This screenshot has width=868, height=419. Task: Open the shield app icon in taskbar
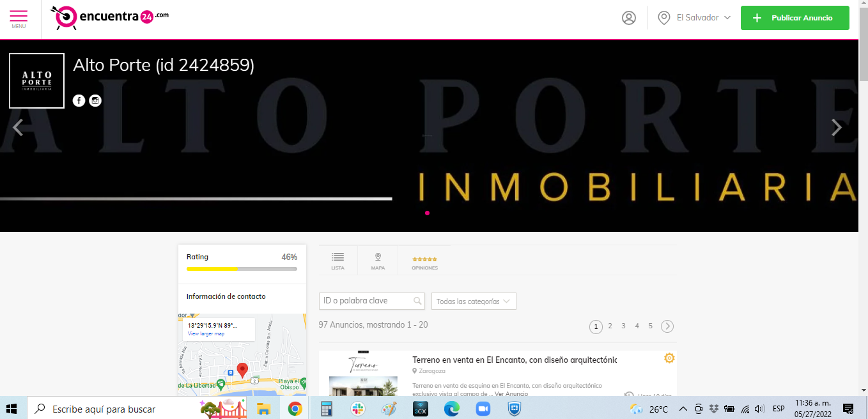515,409
